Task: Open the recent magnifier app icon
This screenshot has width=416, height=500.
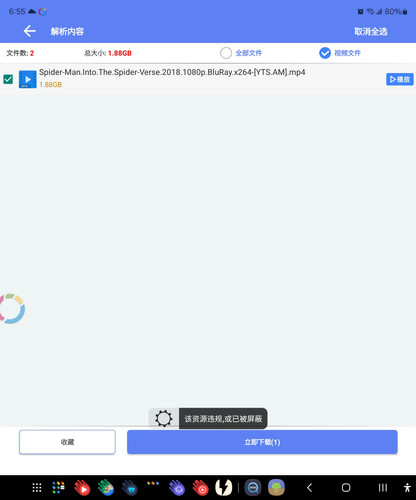Action: click(253, 488)
